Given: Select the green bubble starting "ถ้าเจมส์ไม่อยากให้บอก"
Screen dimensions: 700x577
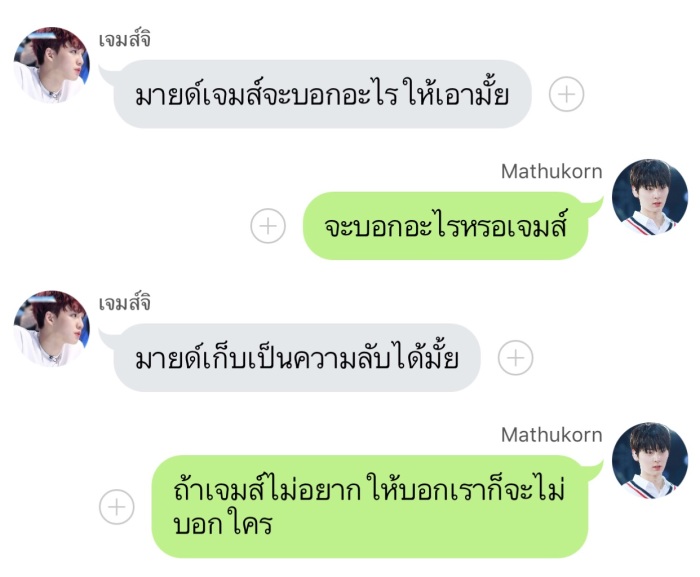Looking at the screenshot, I should pos(370,507).
